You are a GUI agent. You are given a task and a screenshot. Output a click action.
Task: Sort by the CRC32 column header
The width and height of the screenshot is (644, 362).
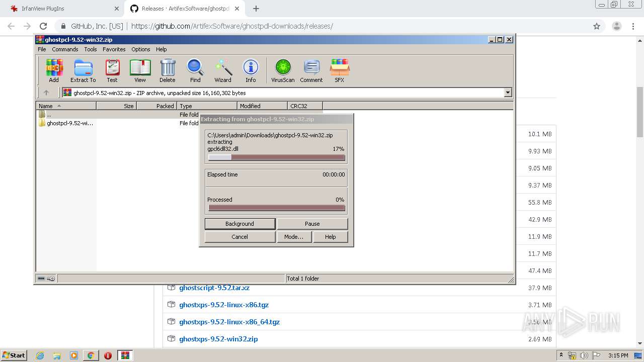(305, 106)
